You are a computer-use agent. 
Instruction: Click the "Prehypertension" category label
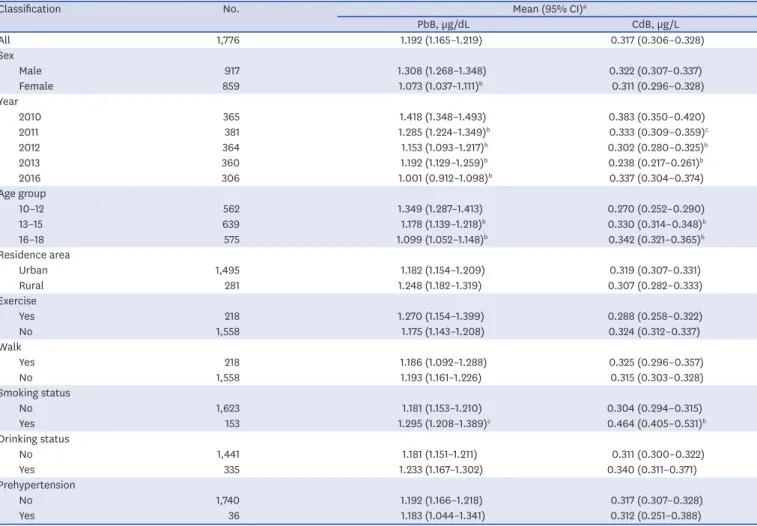(37, 485)
